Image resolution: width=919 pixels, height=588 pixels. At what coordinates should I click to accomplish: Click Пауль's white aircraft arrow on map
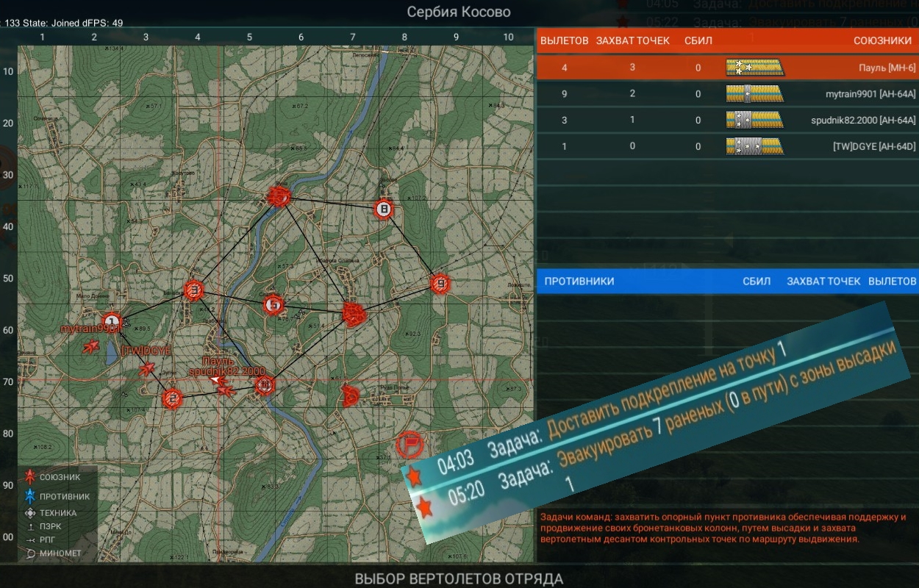[218, 380]
